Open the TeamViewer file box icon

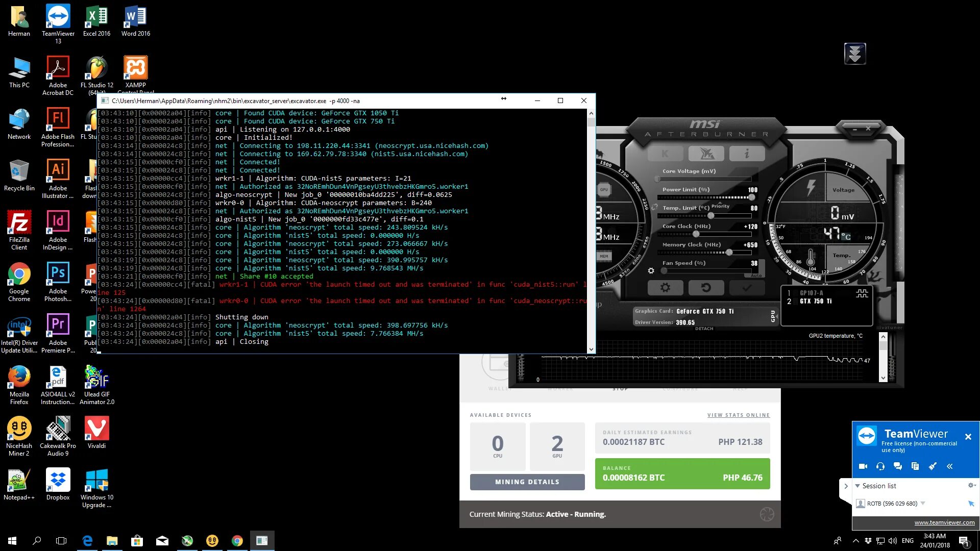[915, 466]
